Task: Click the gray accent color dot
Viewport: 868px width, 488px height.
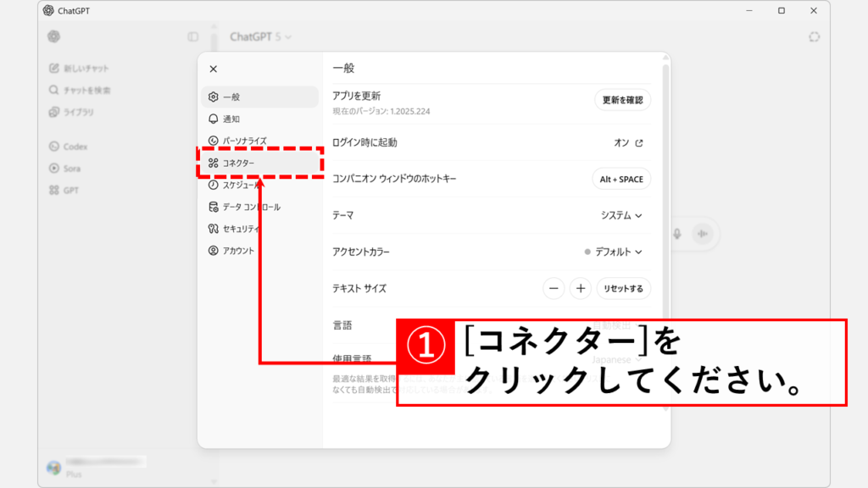Action: click(x=587, y=252)
